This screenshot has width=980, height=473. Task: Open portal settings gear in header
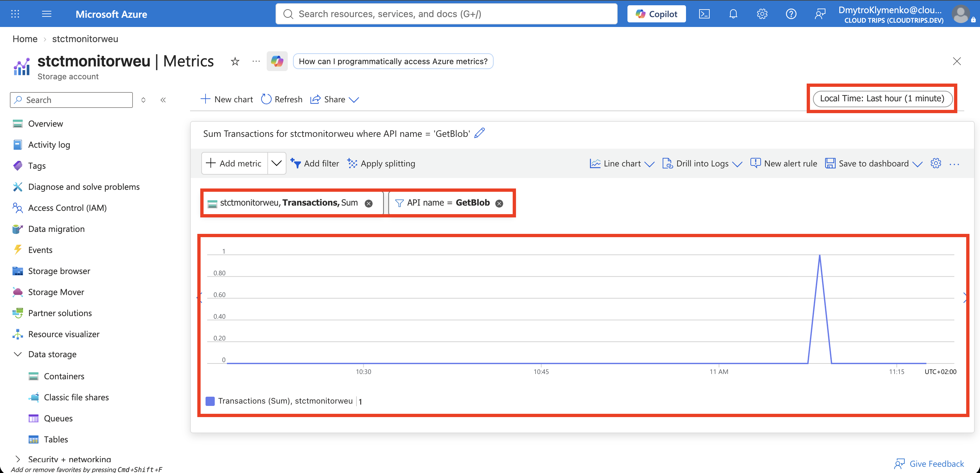[x=762, y=14]
